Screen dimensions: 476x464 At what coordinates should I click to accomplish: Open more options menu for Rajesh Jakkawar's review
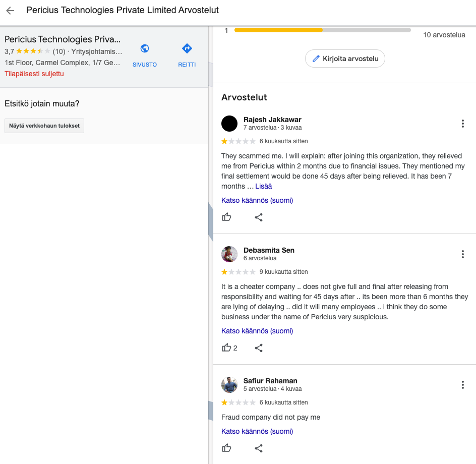463,124
